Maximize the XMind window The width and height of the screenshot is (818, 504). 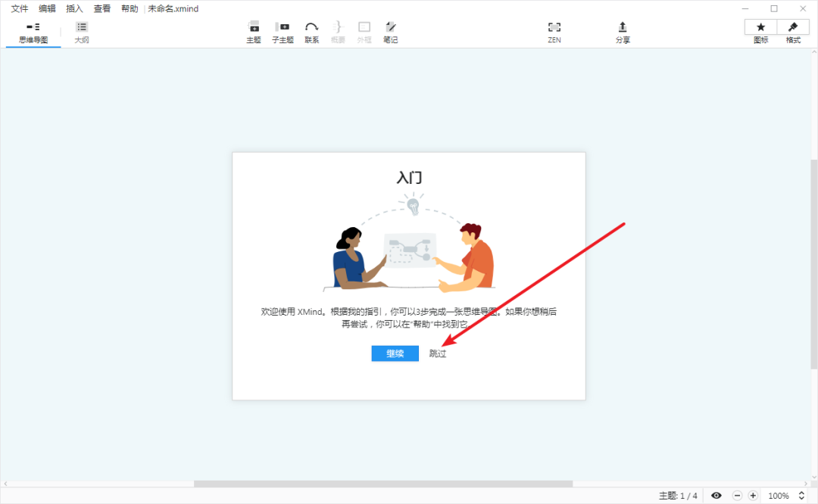(x=774, y=8)
